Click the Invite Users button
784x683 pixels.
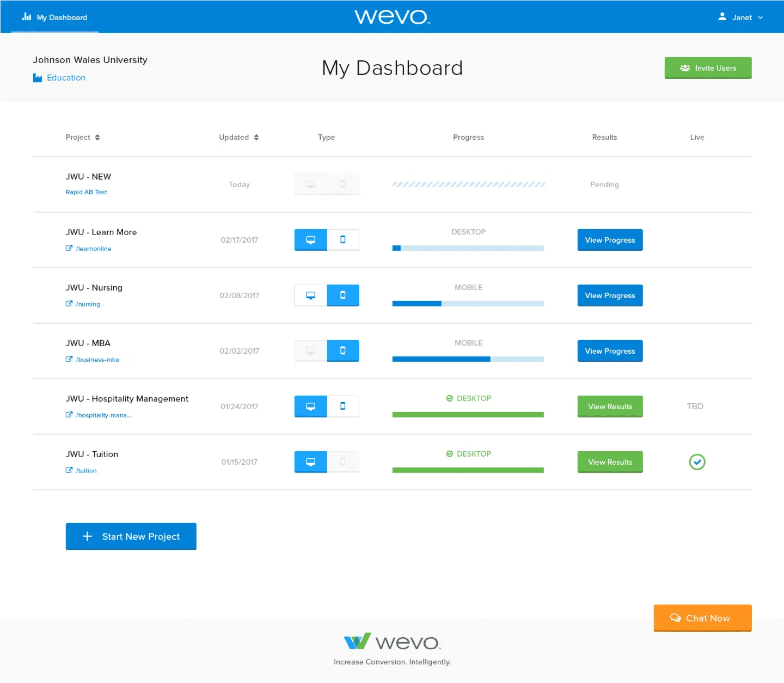[x=708, y=68]
